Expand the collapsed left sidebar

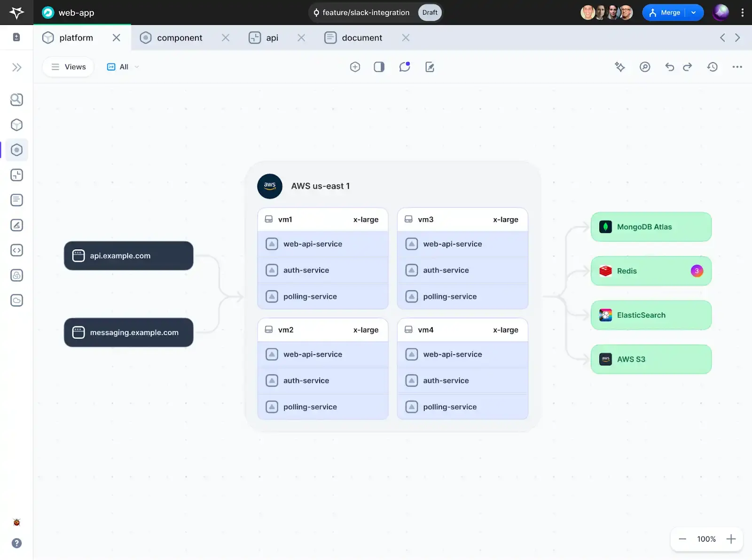(x=17, y=67)
